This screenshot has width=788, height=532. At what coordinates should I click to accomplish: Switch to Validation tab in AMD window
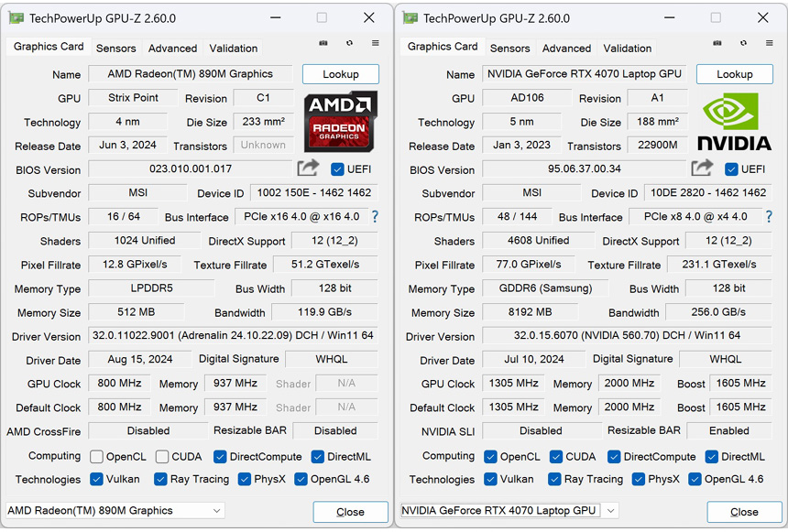tap(233, 49)
